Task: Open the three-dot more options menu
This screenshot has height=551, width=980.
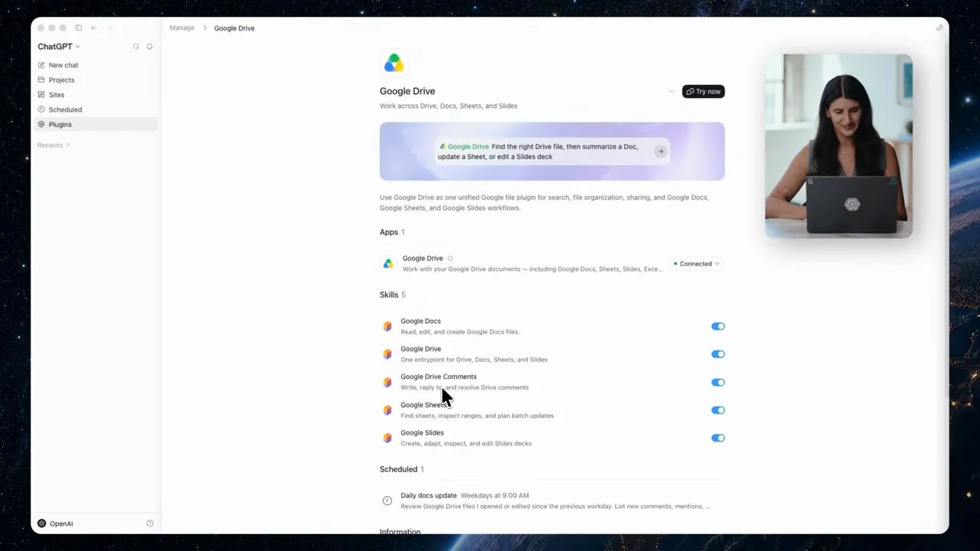Action: click(x=671, y=91)
